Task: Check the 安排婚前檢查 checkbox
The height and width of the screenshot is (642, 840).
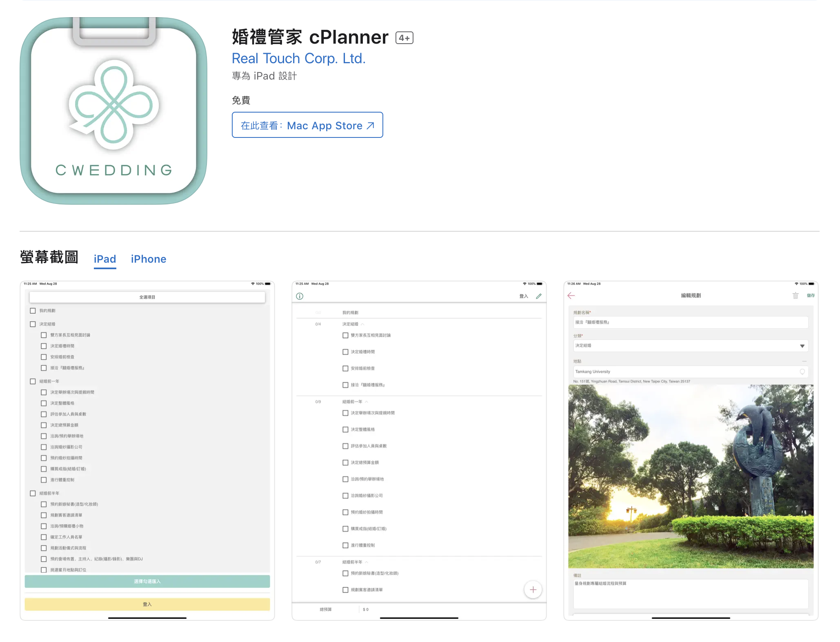Action: 346,368
